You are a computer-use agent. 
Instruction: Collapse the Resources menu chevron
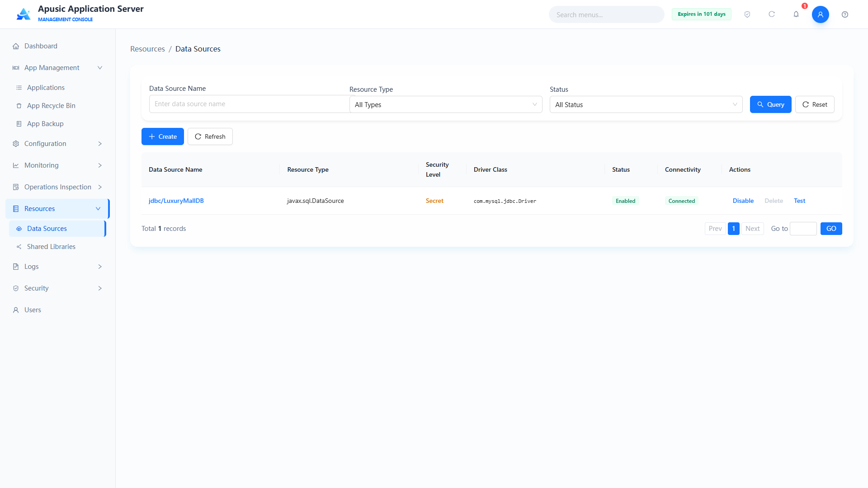[x=98, y=209]
